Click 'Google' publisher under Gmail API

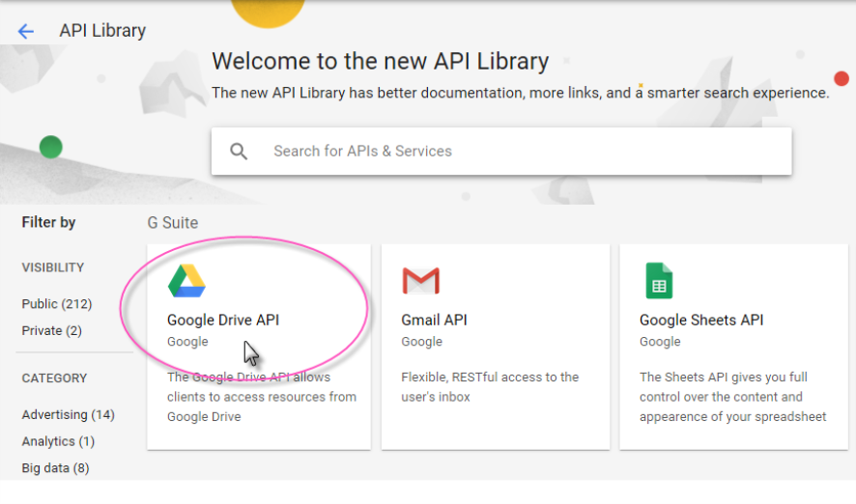(x=421, y=342)
